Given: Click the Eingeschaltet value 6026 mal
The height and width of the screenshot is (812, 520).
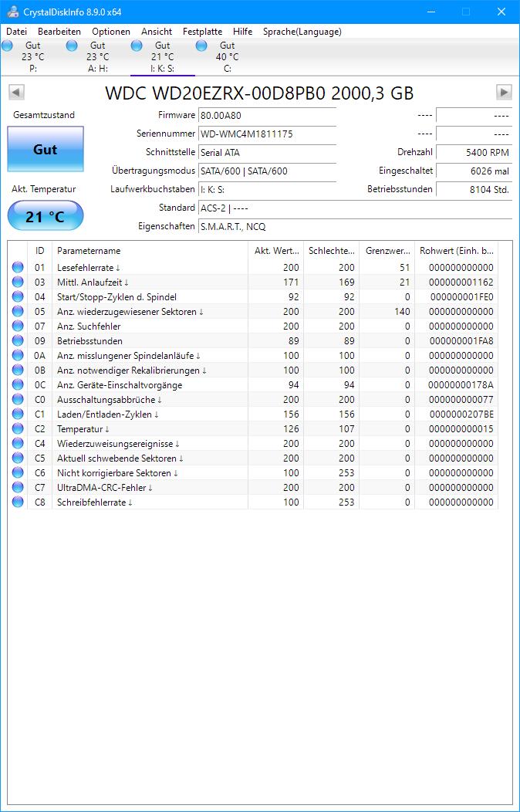Looking at the screenshot, I should point(474,171).
